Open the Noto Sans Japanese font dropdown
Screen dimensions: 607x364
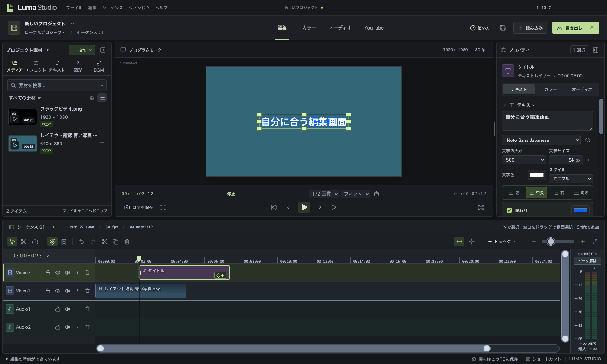[541, 140]
